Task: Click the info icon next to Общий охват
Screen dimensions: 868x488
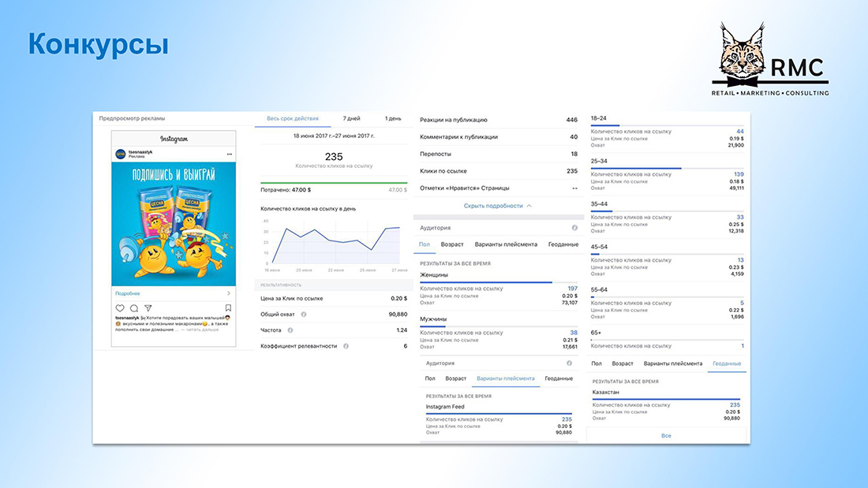Action: tap(304, 315)
